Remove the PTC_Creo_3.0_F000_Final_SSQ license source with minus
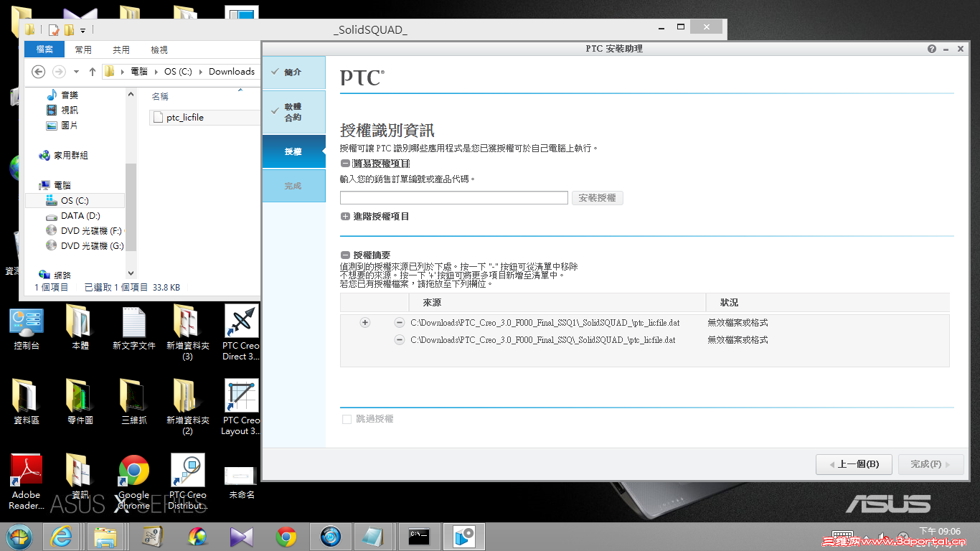 click(400, 340)
